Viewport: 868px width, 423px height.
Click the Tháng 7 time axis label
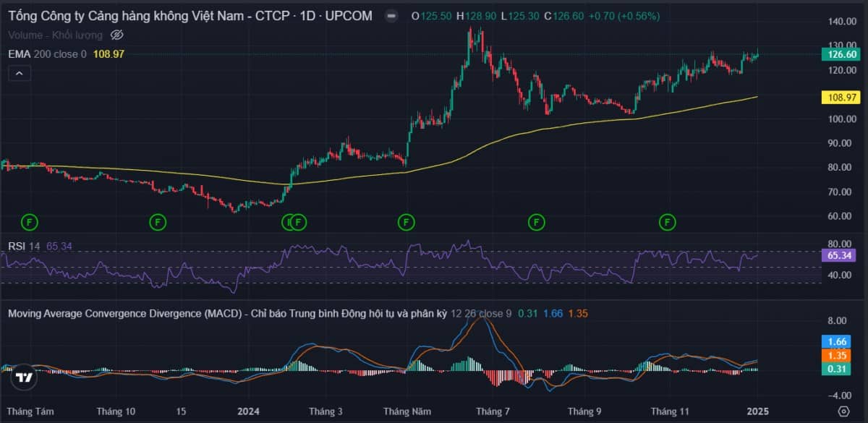coord(493,411)
